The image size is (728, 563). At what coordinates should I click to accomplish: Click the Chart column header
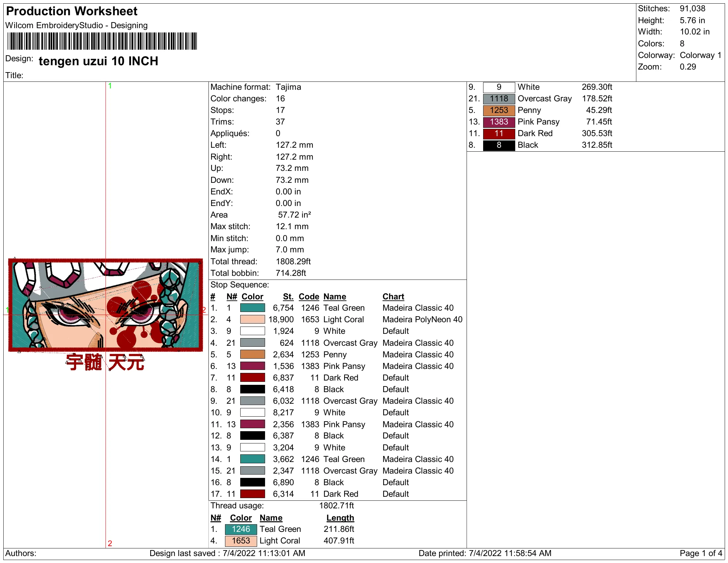click(x=393, y=297)
